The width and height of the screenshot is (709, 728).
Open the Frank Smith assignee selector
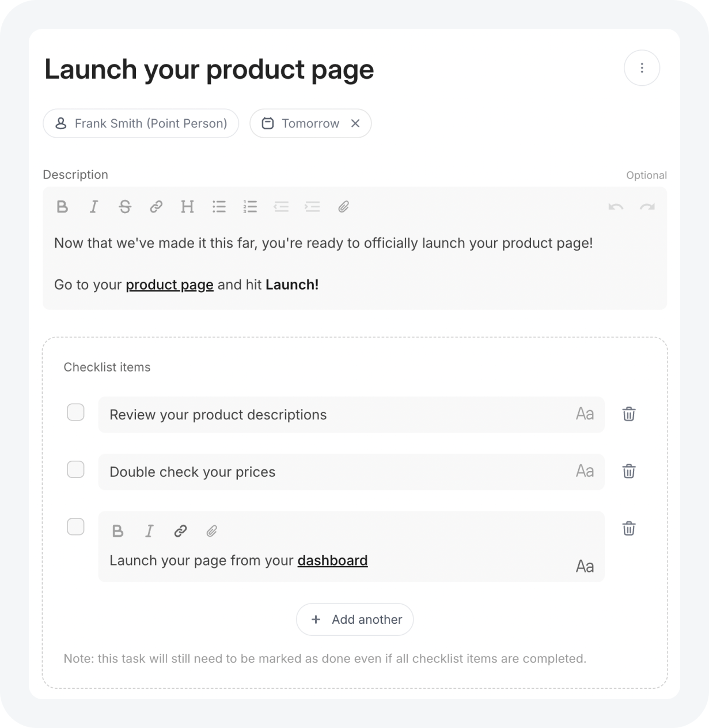141,123
